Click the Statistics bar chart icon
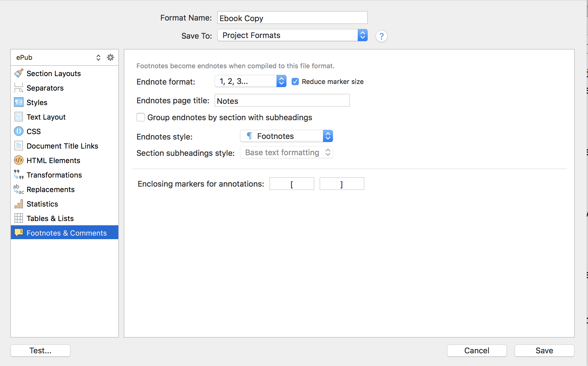Screen dimensions: 588x366 pos(19,204)
